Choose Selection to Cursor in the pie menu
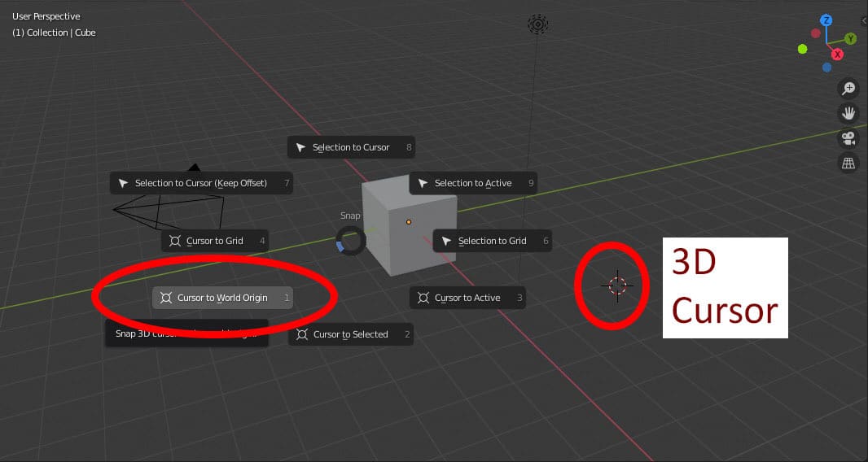868x462 pixels. pyautogui.click(x=351, y=147)
